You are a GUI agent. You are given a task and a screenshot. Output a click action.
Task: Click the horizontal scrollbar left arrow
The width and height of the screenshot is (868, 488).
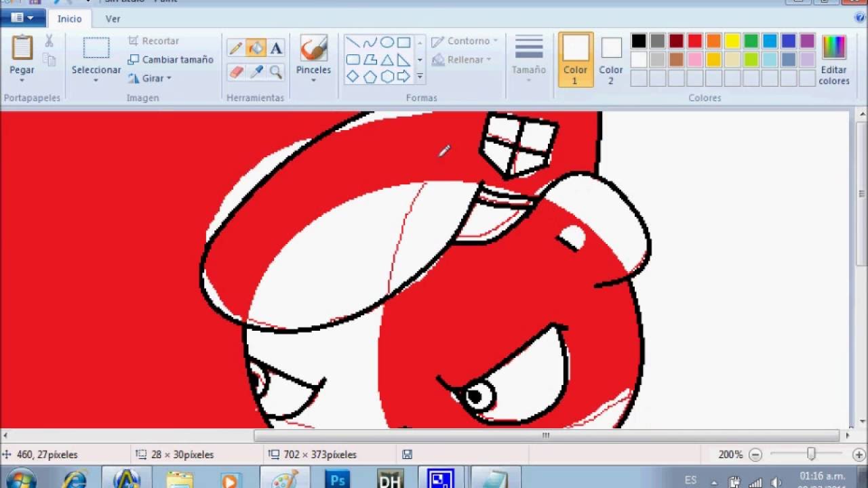pos(5,435)
